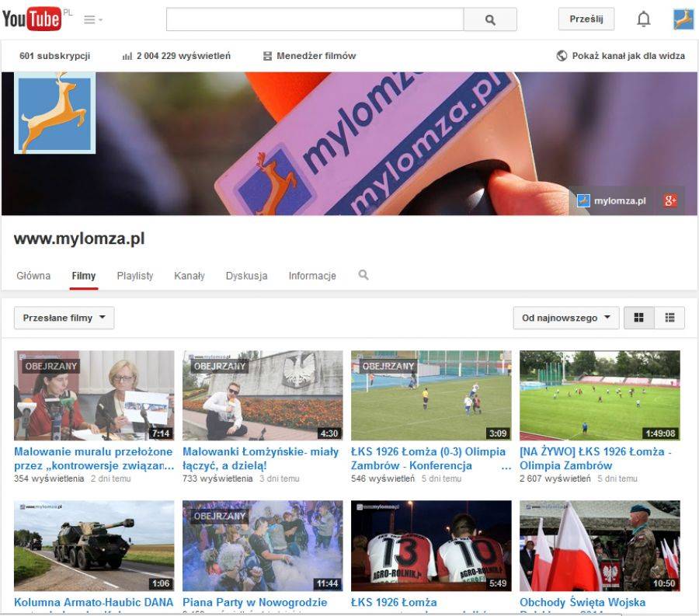
Task: Click 733 wyświetlenia text
Action: click(217, 479)
